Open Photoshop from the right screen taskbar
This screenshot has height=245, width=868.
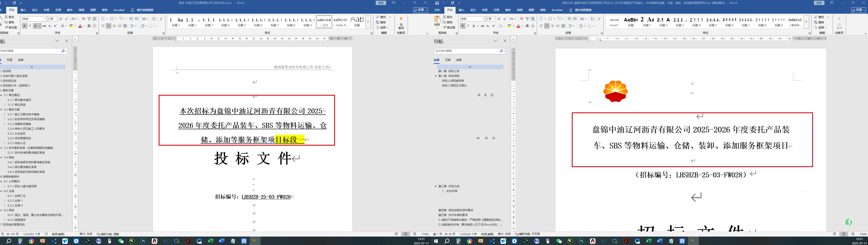point(582,241)
